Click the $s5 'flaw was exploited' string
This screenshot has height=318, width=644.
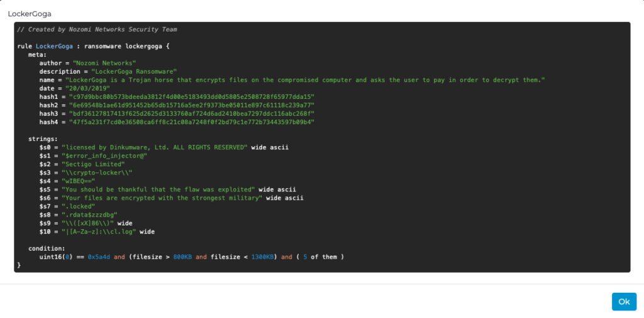click(x=157, y=189)
